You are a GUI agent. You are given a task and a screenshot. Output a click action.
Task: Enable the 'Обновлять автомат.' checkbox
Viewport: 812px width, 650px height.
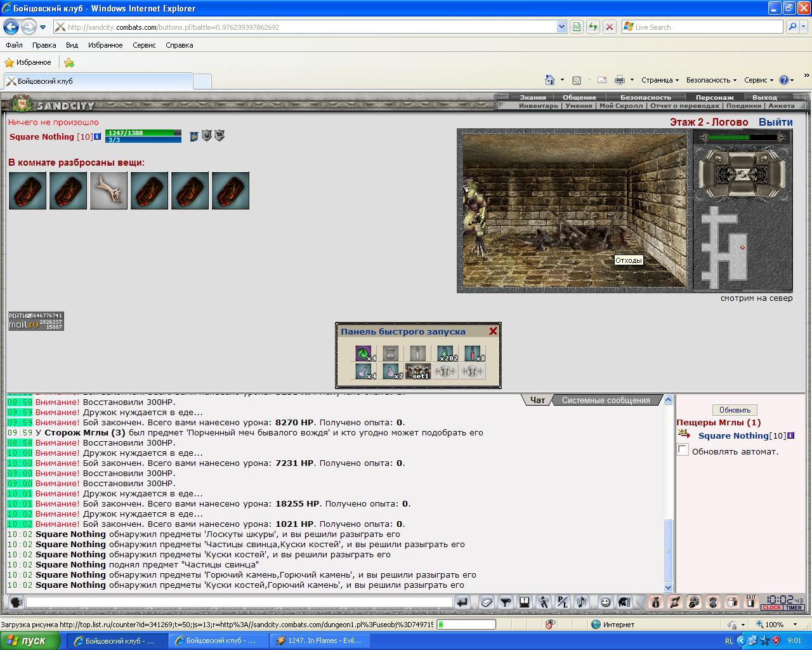coord(683,450)
